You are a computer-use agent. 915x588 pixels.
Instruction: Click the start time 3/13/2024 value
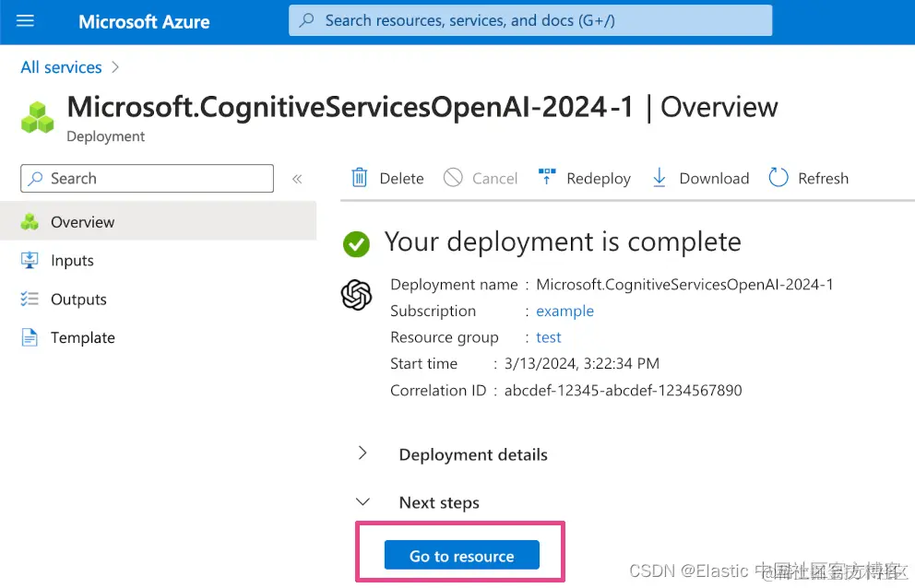(x=582, y=363)
